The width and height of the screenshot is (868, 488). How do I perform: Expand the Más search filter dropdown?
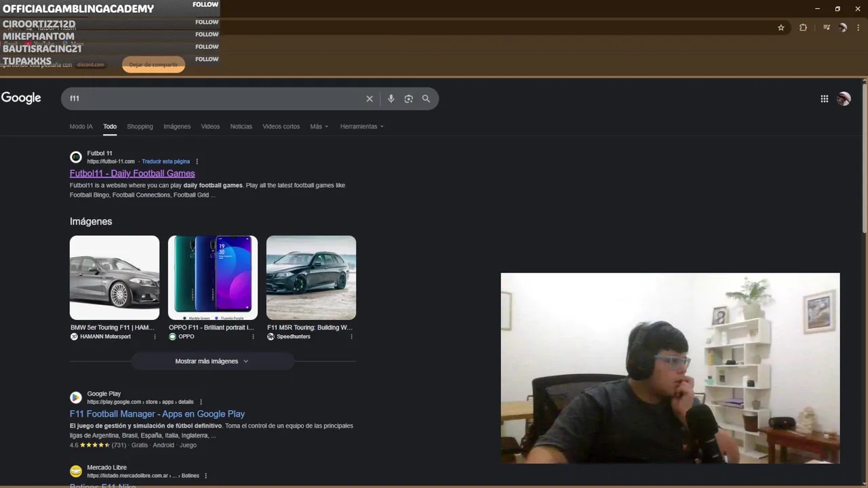pyautogui.click(x=319, y=127)
